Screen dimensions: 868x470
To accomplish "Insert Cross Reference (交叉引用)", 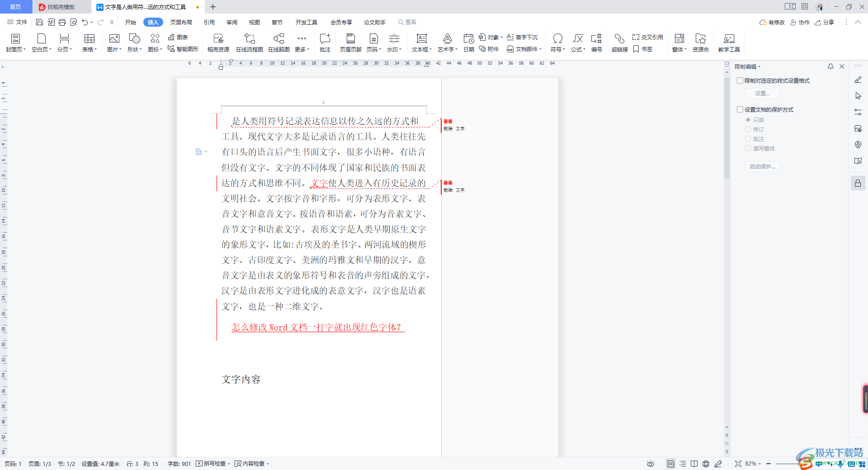I will click(648, 37).
